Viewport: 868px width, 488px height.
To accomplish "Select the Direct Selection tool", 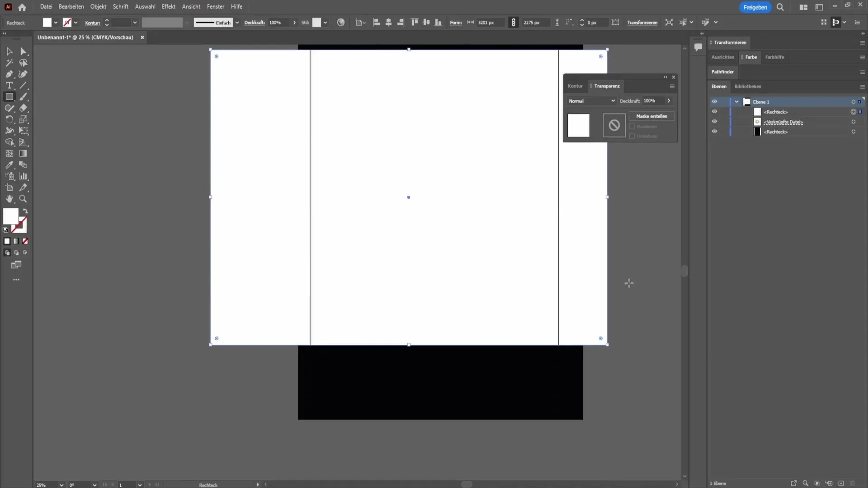I will (x=24, y=52).
